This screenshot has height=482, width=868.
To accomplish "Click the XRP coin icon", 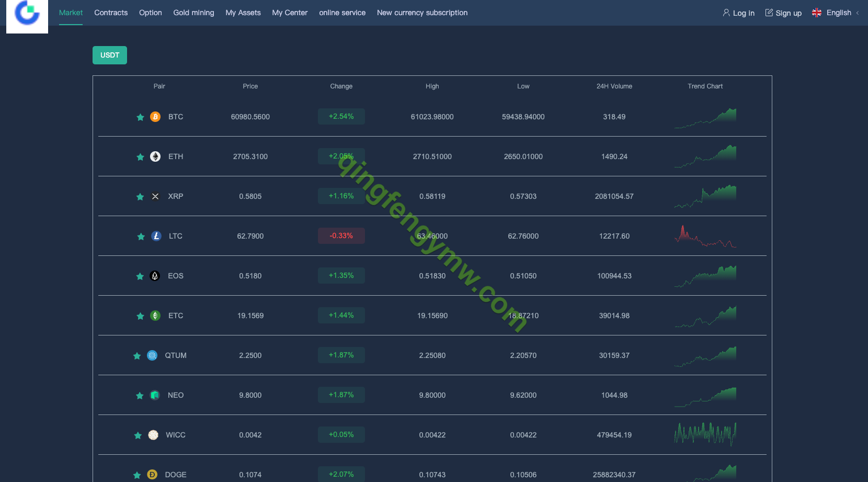I will click(155, 196).
